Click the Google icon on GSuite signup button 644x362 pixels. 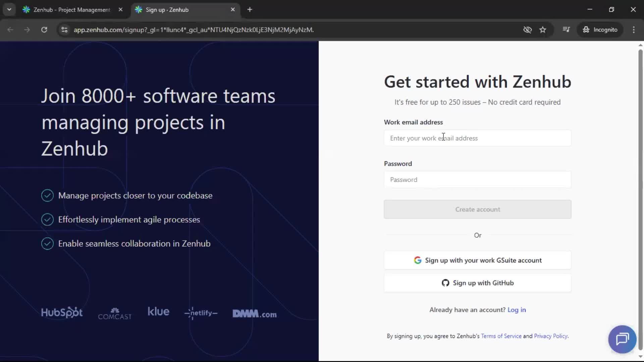417,260
